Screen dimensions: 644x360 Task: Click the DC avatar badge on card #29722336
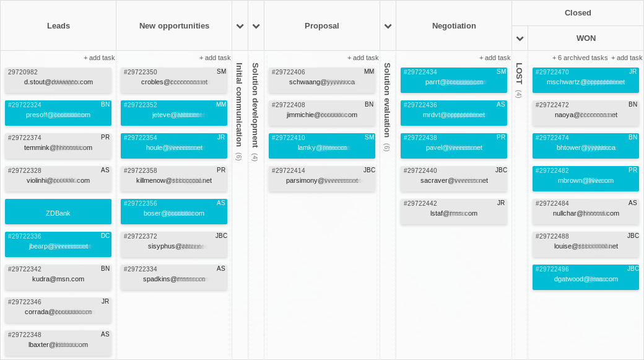[x=105, y=236]
